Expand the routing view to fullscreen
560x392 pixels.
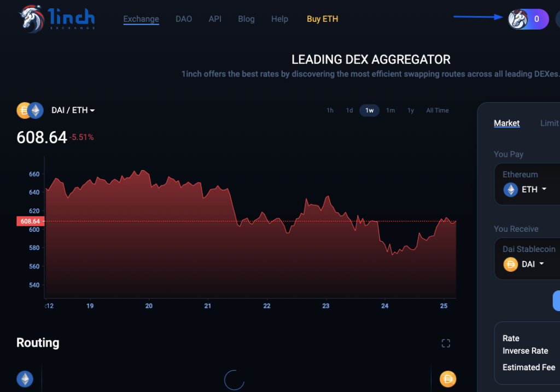446,343
